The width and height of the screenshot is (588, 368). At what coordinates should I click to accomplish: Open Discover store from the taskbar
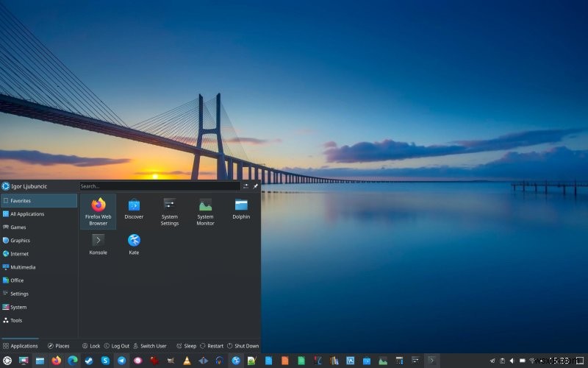pyautogui.click(x=367, y=361)
